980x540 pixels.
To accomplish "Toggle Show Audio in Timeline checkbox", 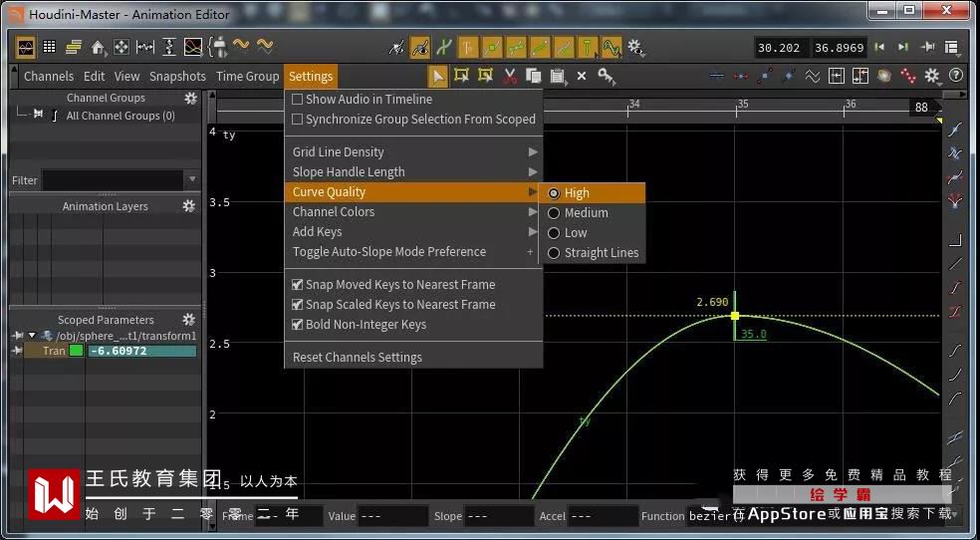I will pos(298,100).
